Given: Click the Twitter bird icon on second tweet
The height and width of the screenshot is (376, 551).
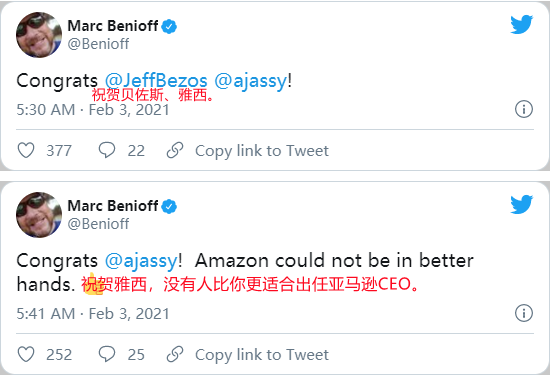Looking at the screenshot, I should pos(522,204).
